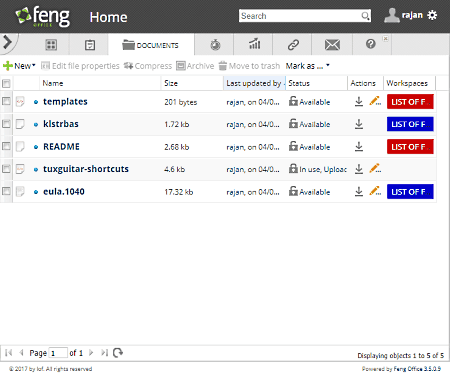Click the blue workspace tag on eula.1040 row
This screenshot has width=450, height=374.
tap(410, 192)
